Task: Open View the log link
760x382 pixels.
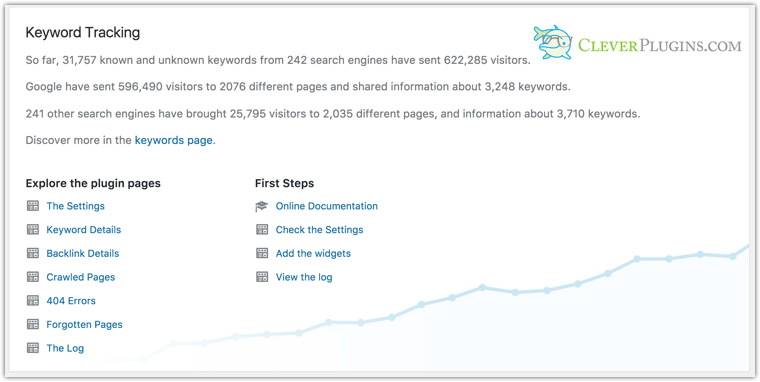Action: coord(304,277)
